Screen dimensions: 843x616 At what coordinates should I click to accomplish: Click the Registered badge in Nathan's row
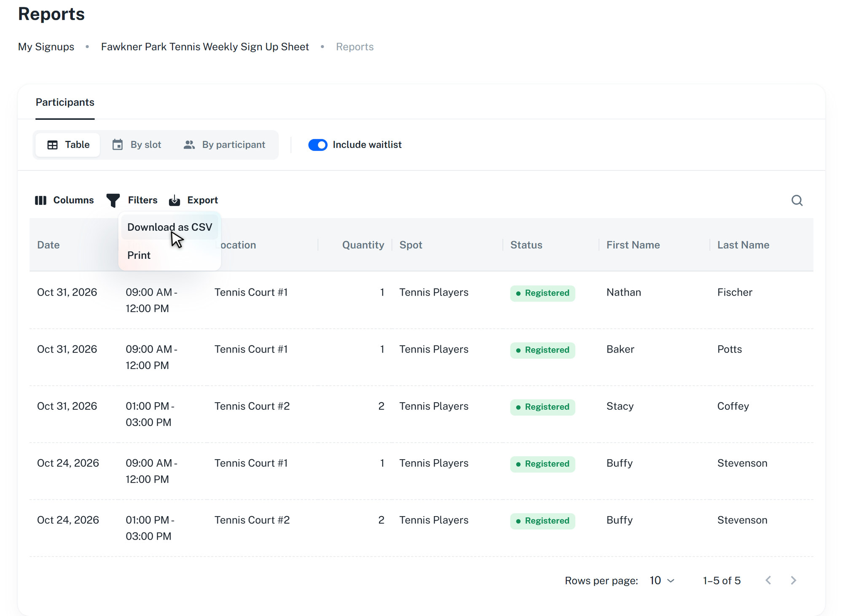tap(542, 293)
